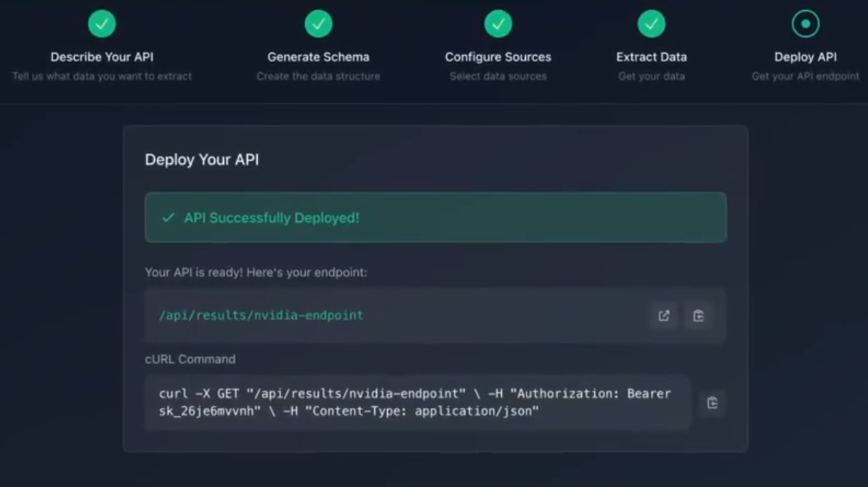This screenshot has height=487, width=868.
Task: Return to the "Extract Data" step label
Action: 651,57
